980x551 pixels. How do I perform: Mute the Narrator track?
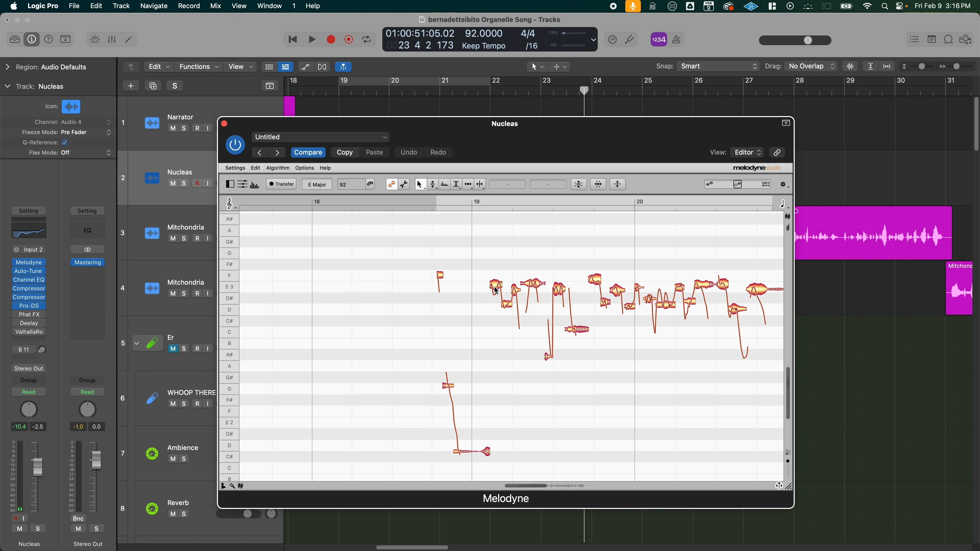click(173, 128)
